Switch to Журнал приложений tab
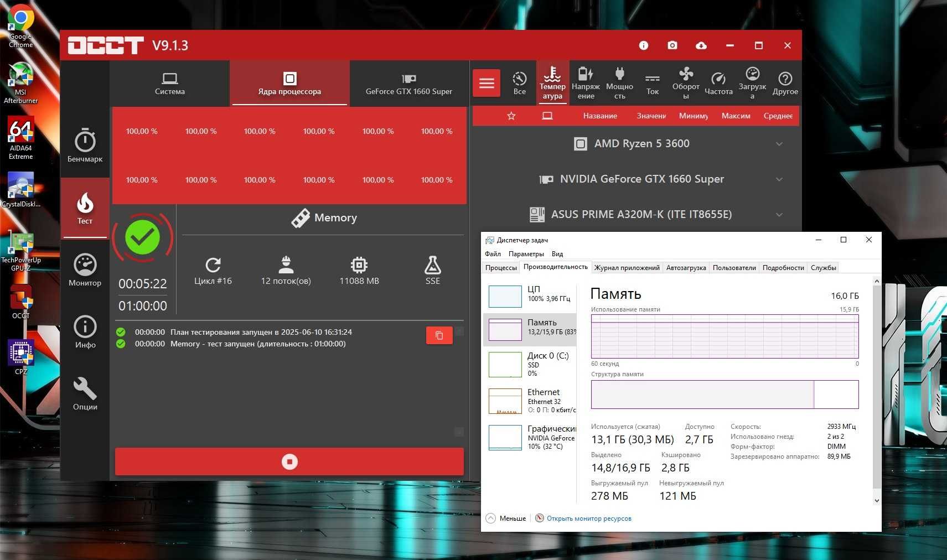The image size is (947, 560). [627, 268]
